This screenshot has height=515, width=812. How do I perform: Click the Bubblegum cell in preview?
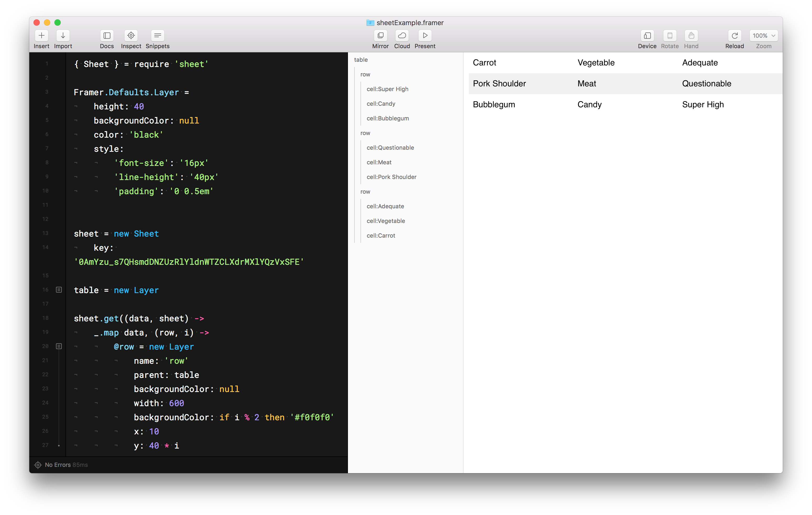[494, 105]
